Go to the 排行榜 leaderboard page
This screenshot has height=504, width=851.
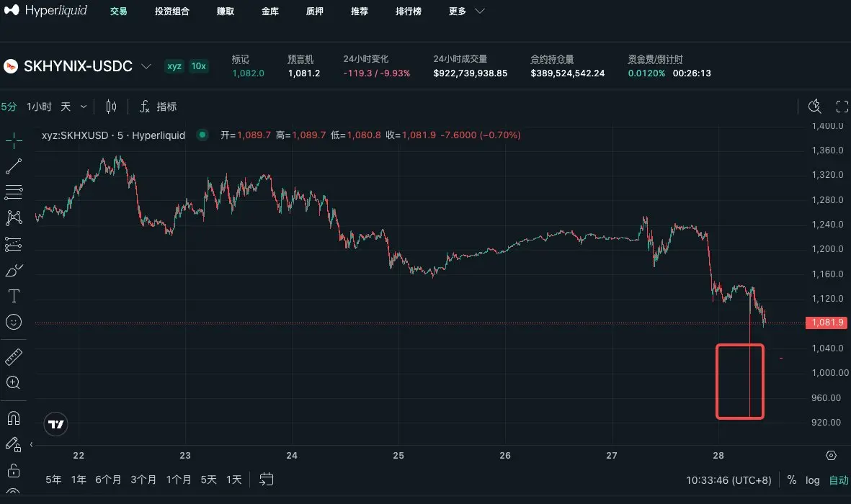pos(408,12)
